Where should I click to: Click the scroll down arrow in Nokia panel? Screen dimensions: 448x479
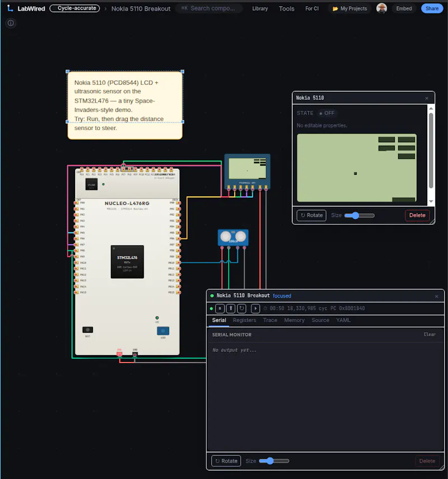pos(431,201)
